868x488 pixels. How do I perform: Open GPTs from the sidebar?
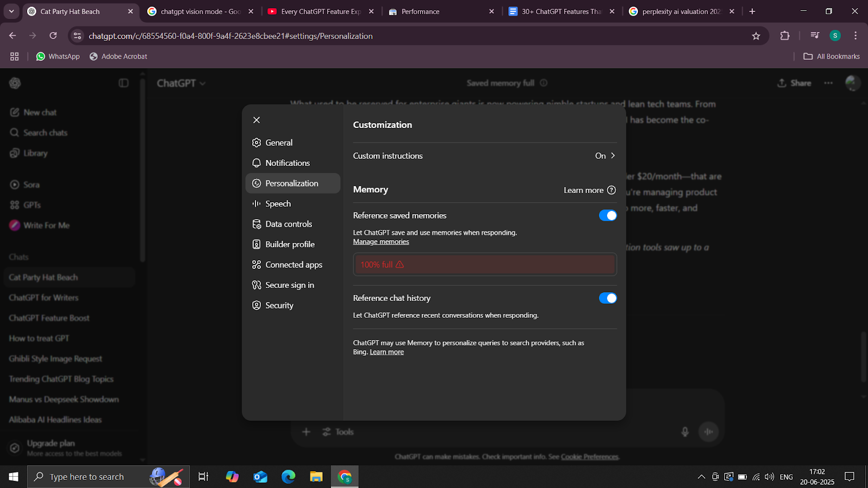(25, 205)
